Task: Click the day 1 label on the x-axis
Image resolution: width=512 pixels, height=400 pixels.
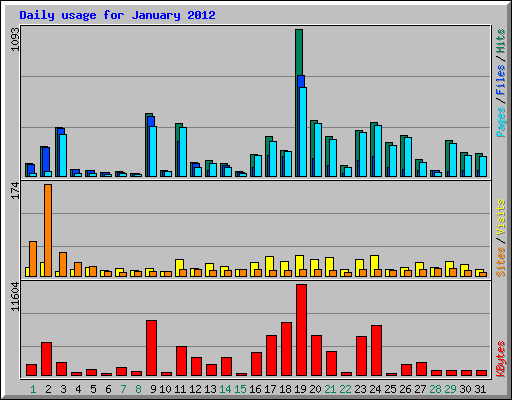Action: tap(33, 389)
